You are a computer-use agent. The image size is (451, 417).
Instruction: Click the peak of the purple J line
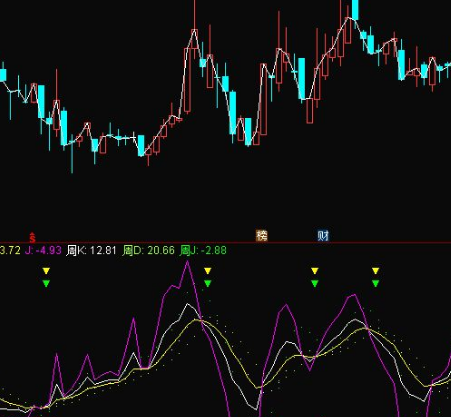[187, 263]
